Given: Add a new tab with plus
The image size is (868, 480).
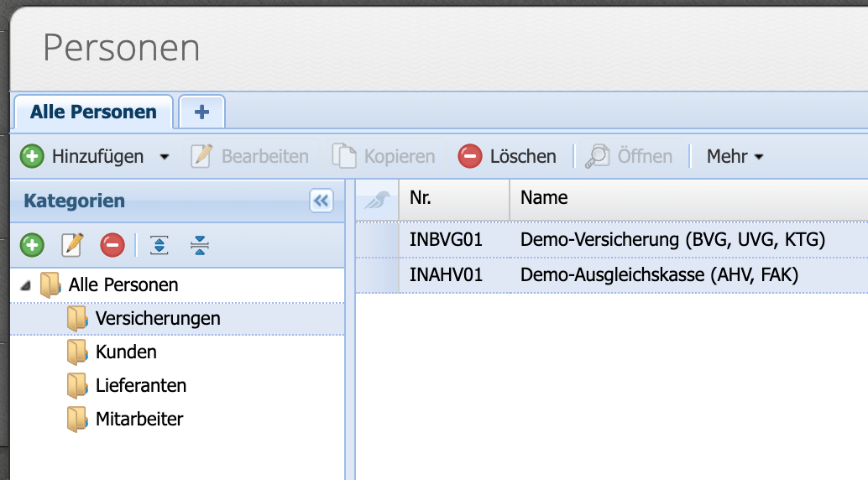Looking at the screenshot, I should click(201, 112).
